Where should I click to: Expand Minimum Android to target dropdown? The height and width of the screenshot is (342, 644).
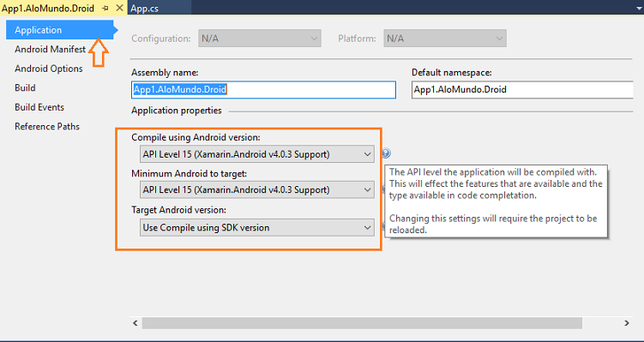coord(257,190)
